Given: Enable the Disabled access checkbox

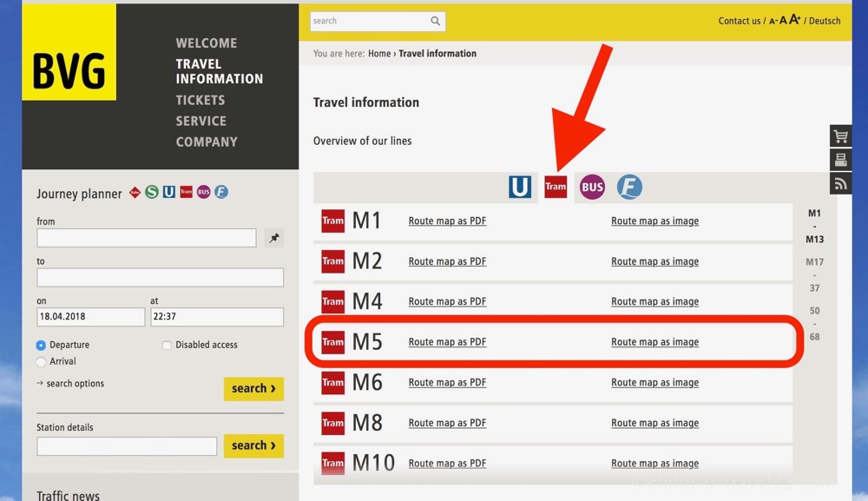Looking at the screenshot, I should [167, 346].
